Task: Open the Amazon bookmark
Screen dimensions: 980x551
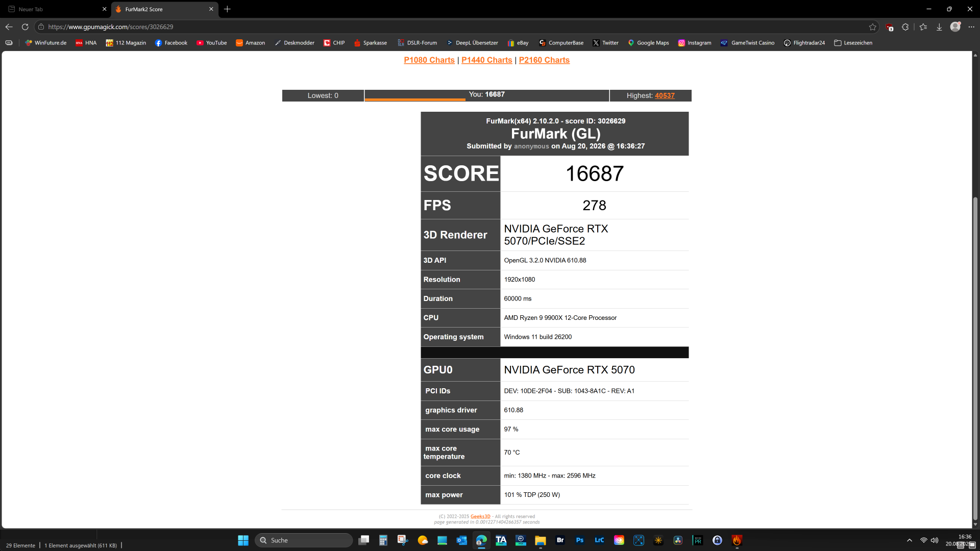Action: [250, 43]
